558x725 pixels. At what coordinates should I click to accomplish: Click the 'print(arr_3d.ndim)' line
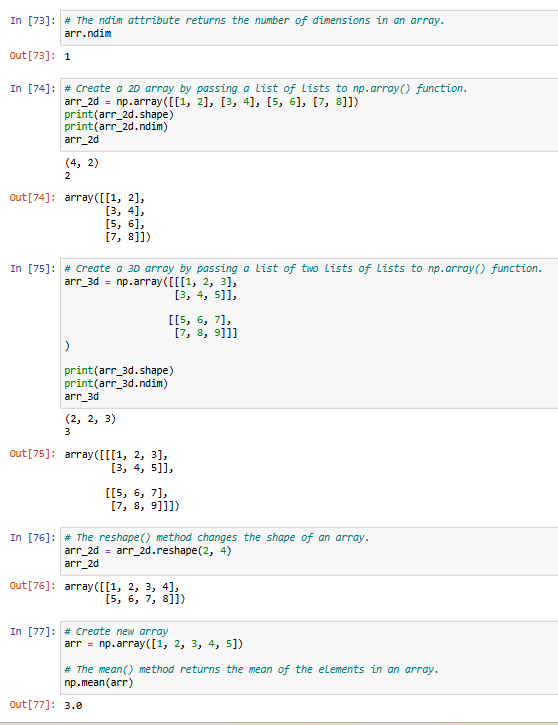(116, 383)
